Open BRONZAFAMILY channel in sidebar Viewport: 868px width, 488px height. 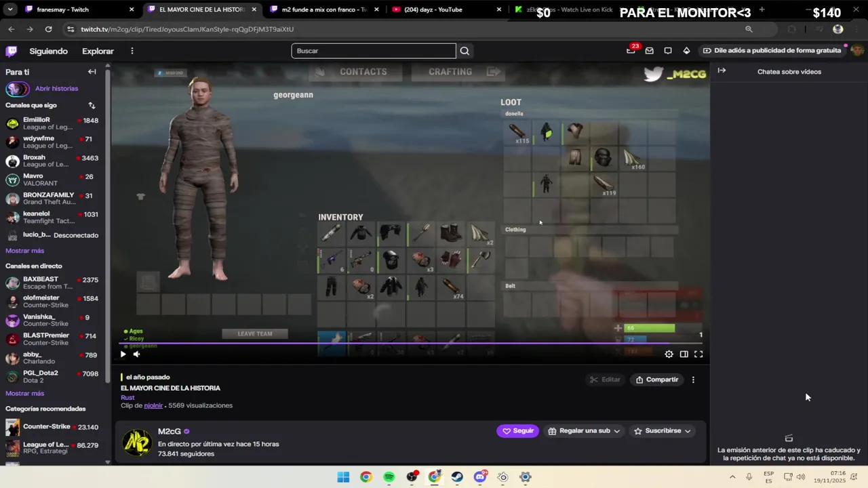coord(52,199)
